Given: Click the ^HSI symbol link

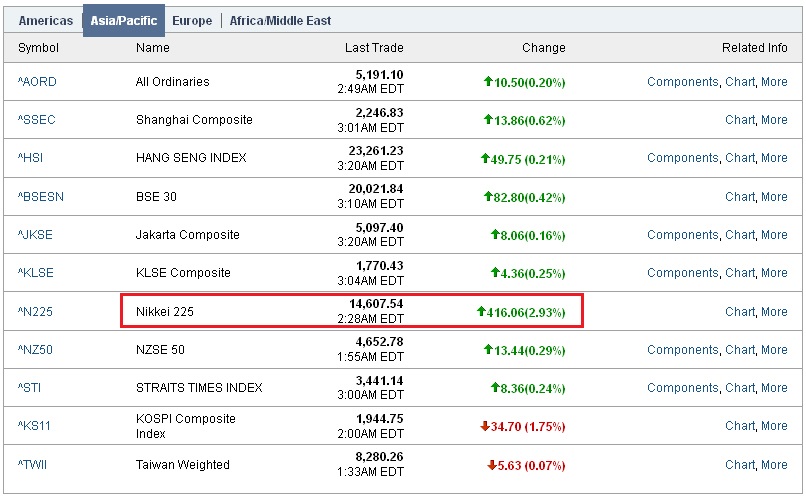Looking at the screenshot, I should coord(31,158).
